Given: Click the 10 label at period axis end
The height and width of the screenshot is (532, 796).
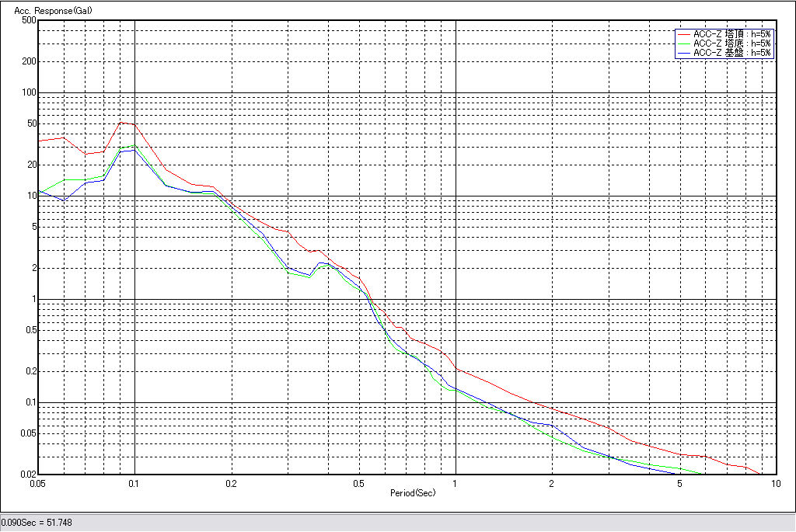Looking at the screenshot, I should point(775,483).
